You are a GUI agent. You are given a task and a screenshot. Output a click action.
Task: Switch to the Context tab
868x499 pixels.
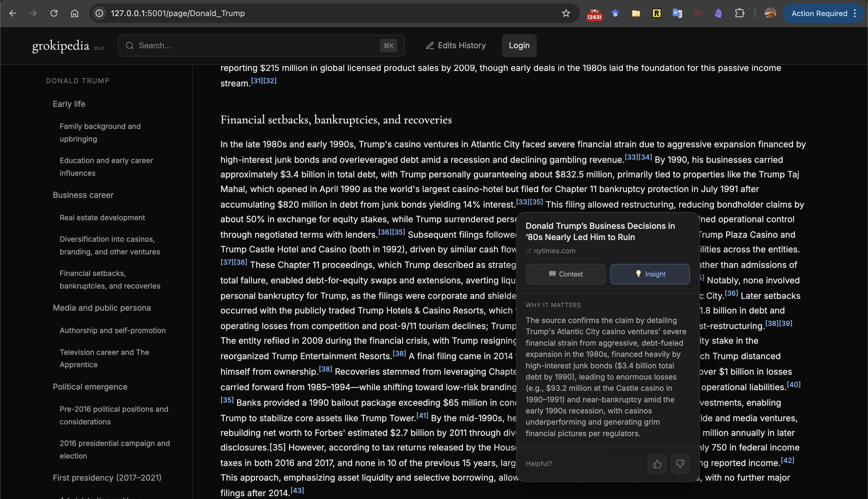pyautogui.click(x=565, y=274)
